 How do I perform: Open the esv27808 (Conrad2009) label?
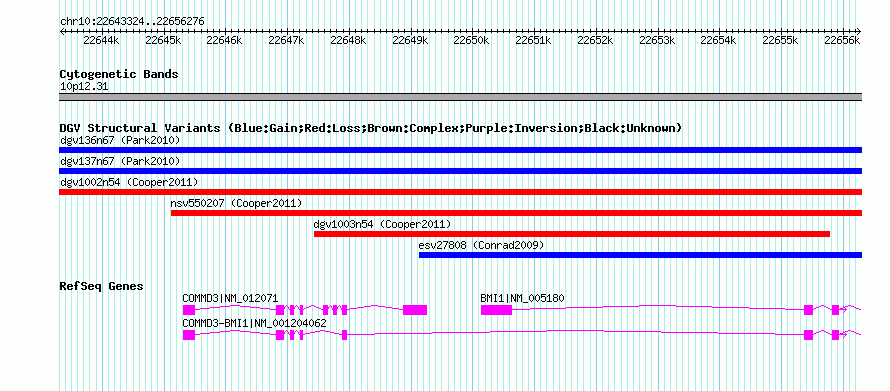click(481, 245)
